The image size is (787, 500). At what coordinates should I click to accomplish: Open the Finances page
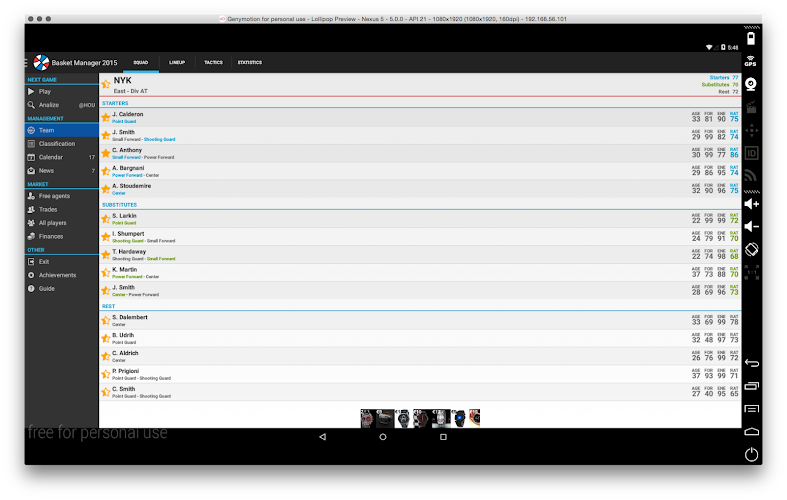[61, 236]
